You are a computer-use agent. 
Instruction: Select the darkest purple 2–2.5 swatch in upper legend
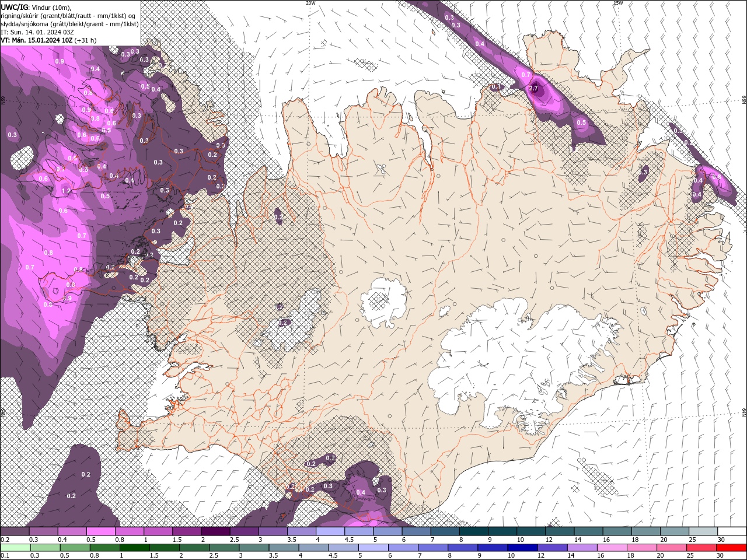point(215,531)
